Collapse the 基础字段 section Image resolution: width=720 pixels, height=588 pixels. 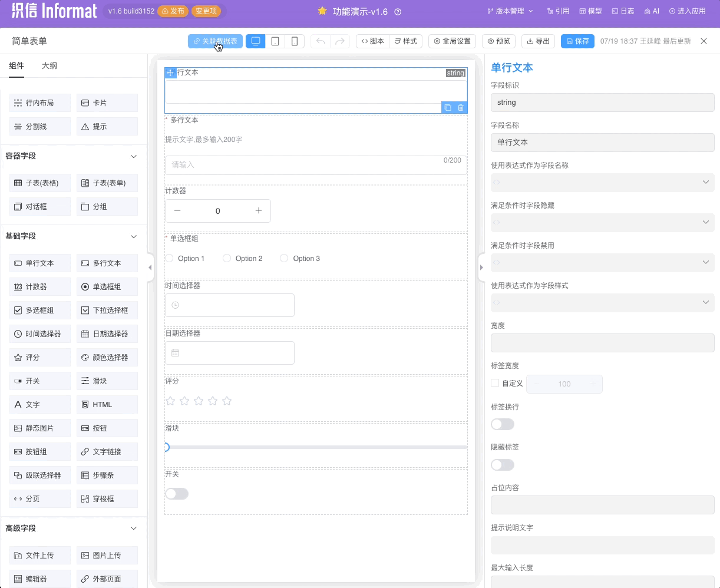(x=133, y=236)
